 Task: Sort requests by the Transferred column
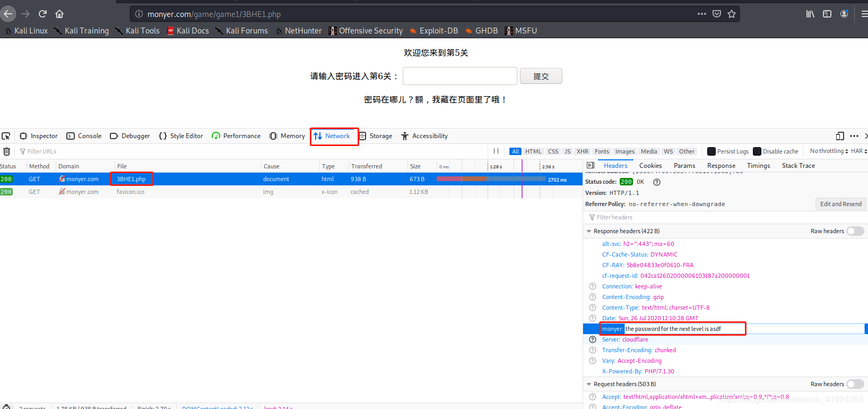tap(377, 166)
